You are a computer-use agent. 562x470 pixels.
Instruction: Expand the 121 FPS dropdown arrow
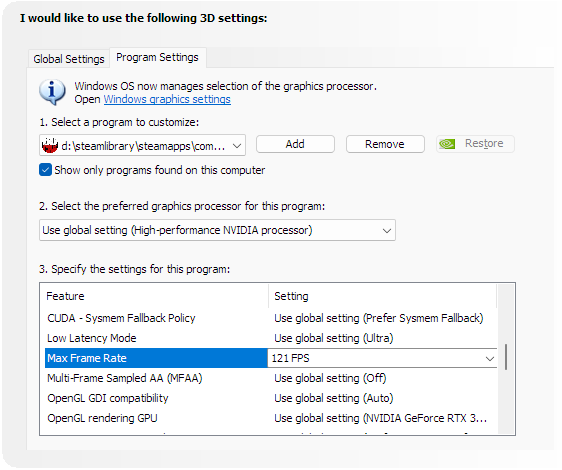click(x=490, y=359)
